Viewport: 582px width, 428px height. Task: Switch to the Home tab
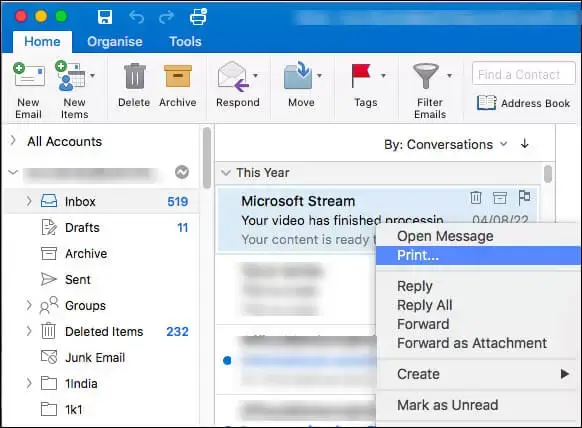[x=42, y=41]
